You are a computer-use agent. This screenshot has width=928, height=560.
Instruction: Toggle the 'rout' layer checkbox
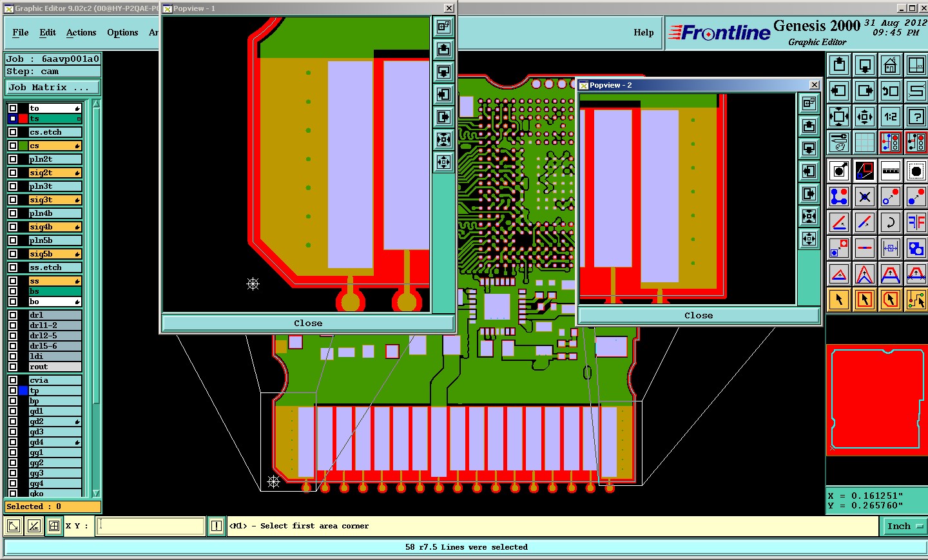pyautogui.click(x=13, y=367)
